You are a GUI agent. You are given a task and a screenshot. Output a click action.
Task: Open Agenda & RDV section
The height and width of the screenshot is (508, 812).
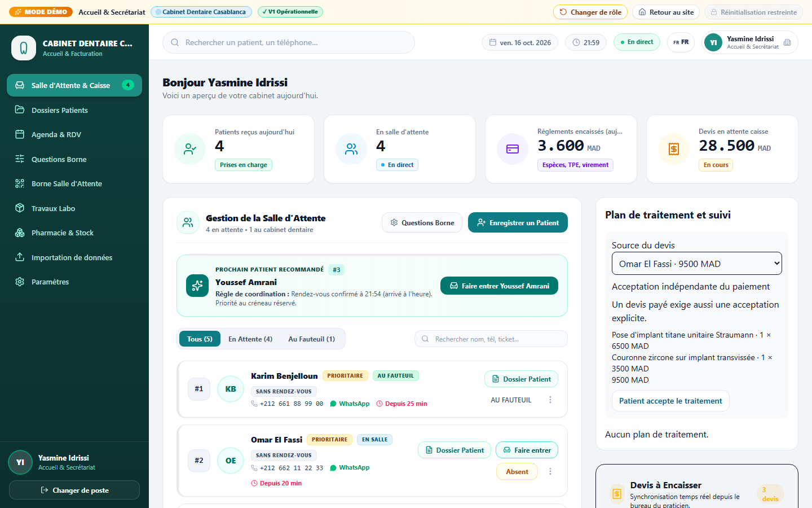tap(74, 134)
